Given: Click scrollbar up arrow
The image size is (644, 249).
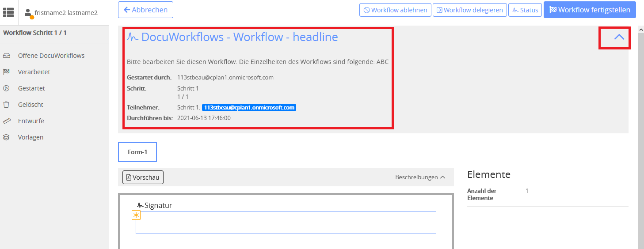Looking at the screenshot, I should (x=641, y=29).
